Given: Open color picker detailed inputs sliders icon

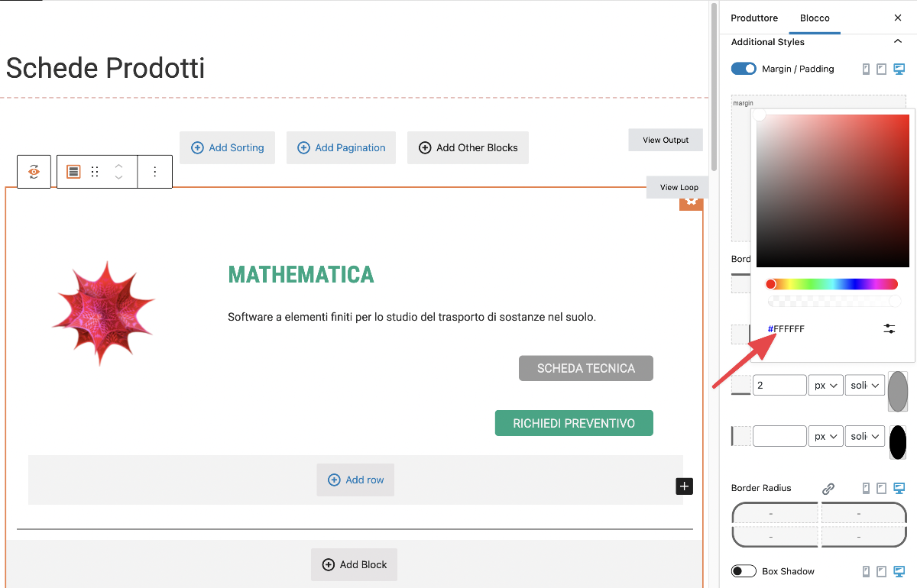Looking at the screenshot, I should [x=889, y=328].
